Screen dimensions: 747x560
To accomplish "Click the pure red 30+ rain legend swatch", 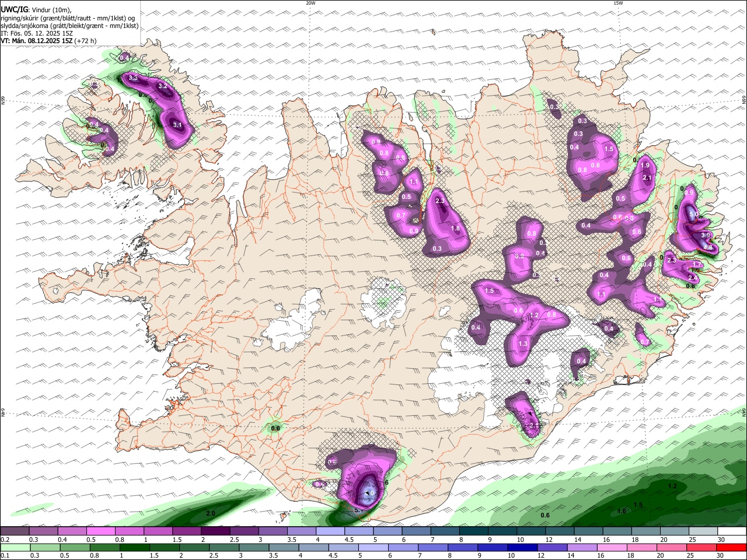I will pos(733,547).
